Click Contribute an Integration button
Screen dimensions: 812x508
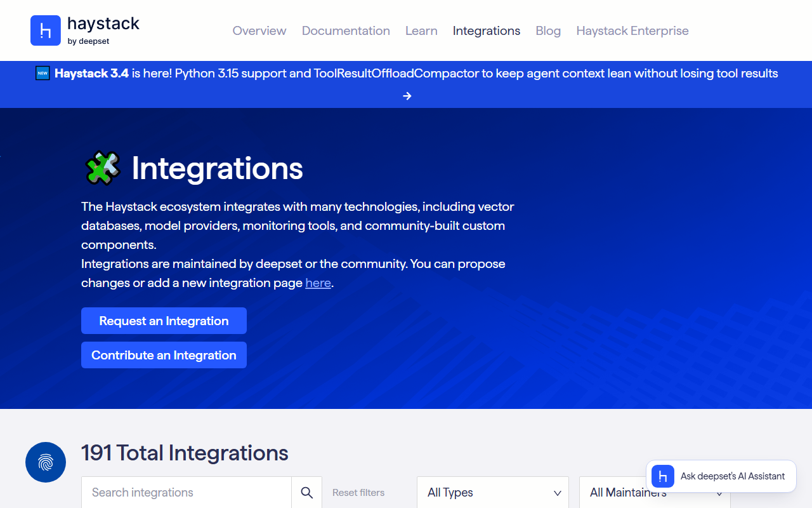[x=164, y=355]
